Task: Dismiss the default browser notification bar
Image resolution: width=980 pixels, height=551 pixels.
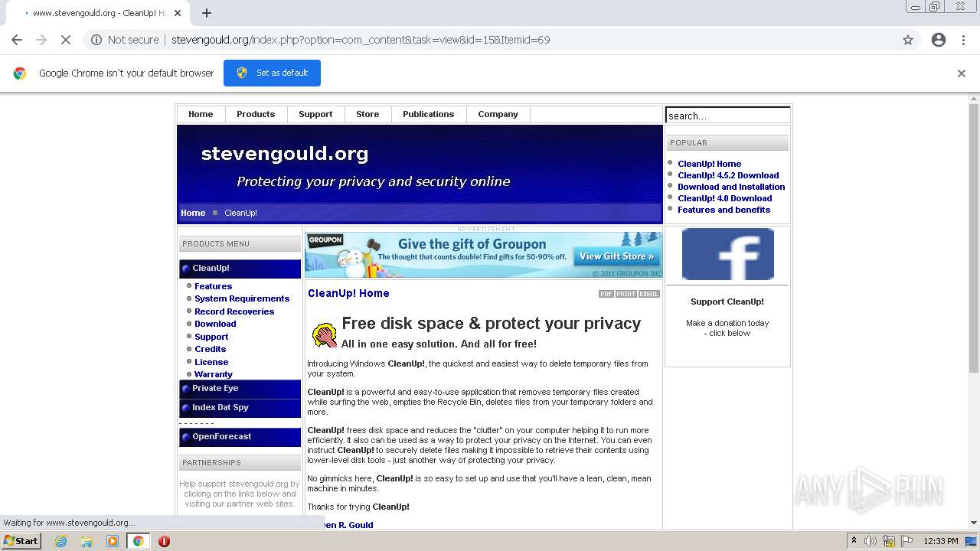Action: (962, 73)
